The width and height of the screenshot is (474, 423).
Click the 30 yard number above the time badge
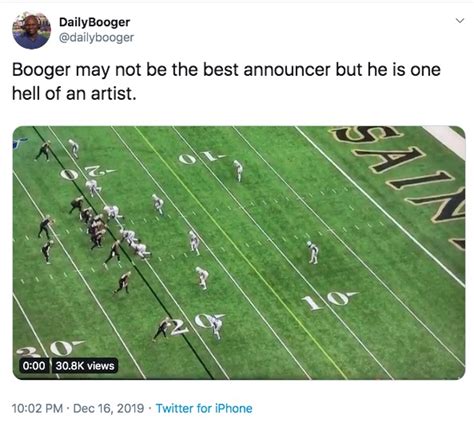click(50, 349)
